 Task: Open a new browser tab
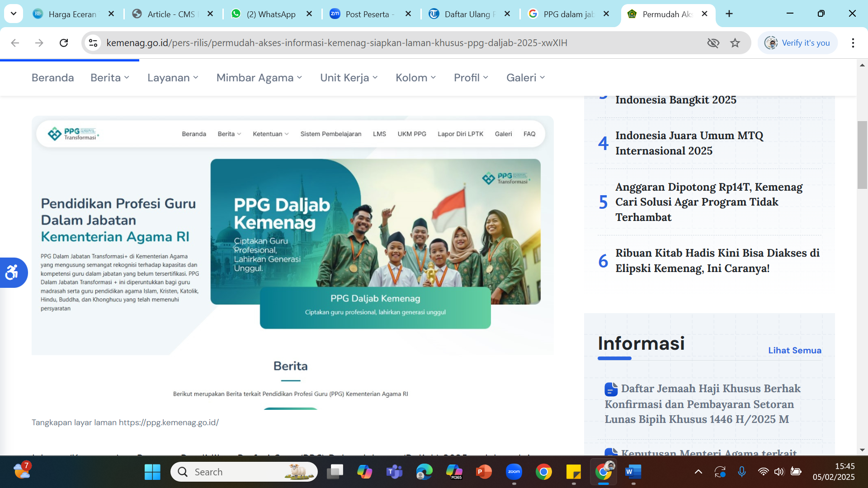click(x=729, y=14)
